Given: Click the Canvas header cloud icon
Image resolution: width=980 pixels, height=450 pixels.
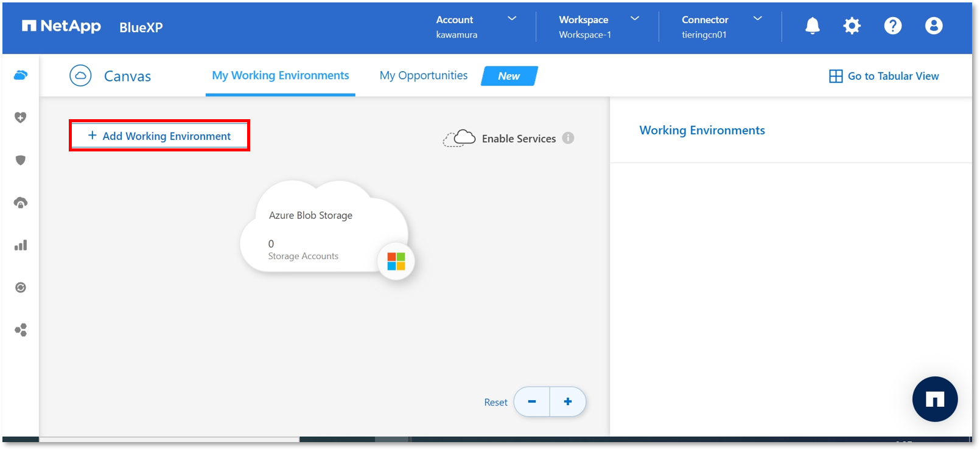Looking at the screenshot, I should click(80, 76).
